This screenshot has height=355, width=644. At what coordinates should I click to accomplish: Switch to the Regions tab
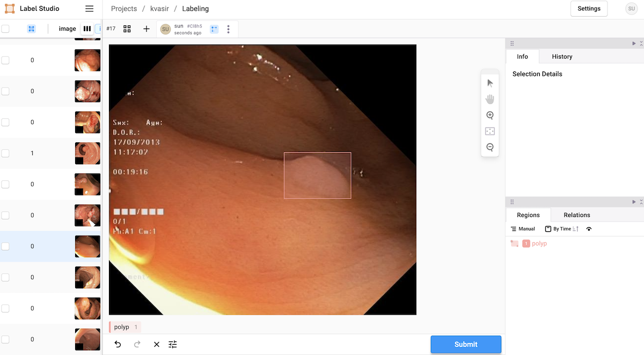coord(528,215)
